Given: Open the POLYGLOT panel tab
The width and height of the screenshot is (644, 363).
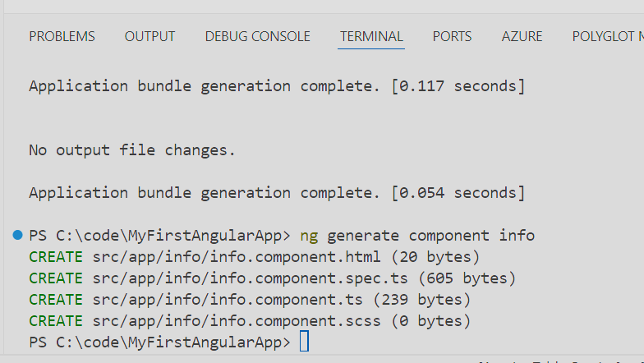Looking at the screenshot, I should 608,36.
